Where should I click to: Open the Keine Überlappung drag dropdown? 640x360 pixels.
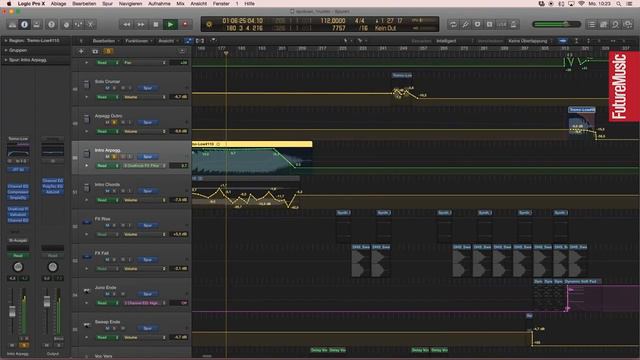(529, 41)
